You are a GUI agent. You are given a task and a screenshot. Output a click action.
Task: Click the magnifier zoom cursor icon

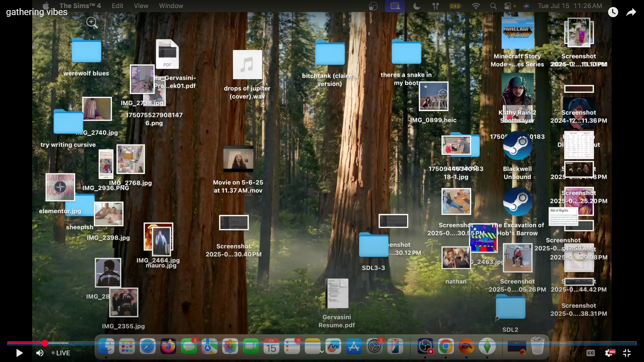tap(92, 22)
